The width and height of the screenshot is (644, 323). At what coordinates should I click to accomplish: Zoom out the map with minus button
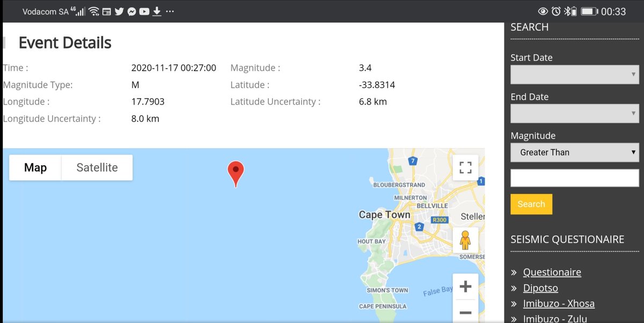coord(465,312)
